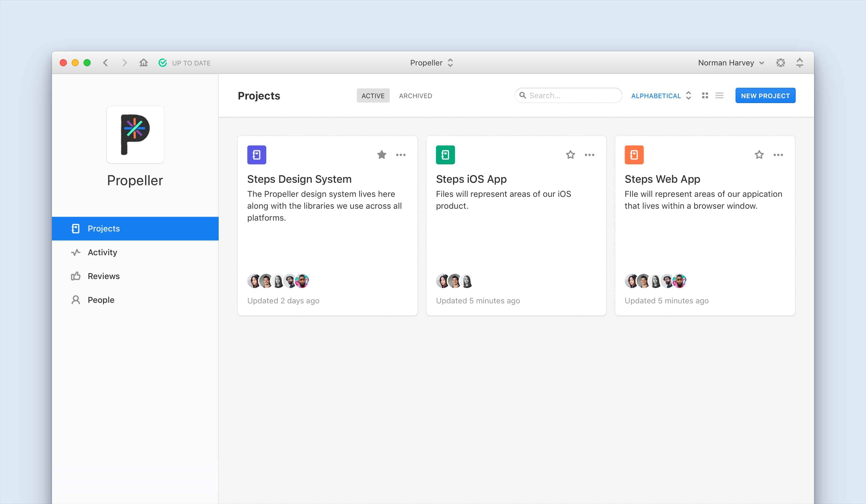The height and width of the screenshot is (504, 866).
Task: Open People in the sidebar
Action: [x=135, y=300]
